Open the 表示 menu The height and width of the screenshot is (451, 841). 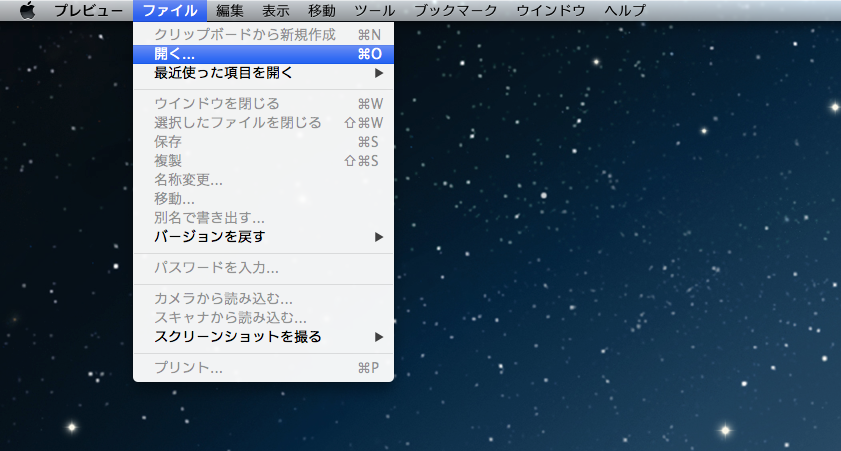(x=276, y=10)
